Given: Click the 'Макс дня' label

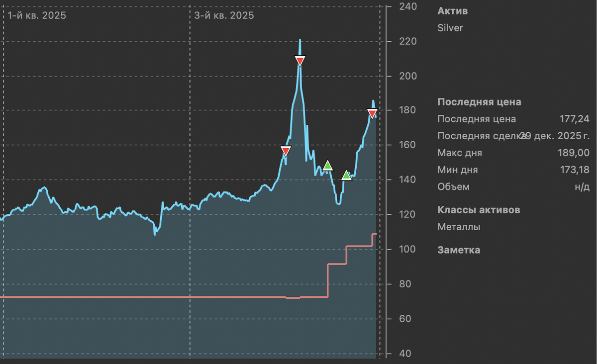Looking at the screenshot, I should pyautogui.click(x=460, y=153).
